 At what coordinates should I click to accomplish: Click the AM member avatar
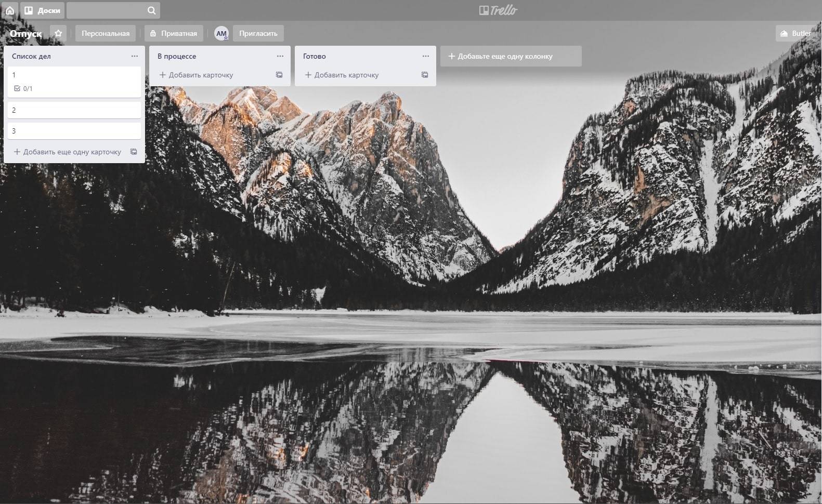pyautogui.click(x=221, y=33)
